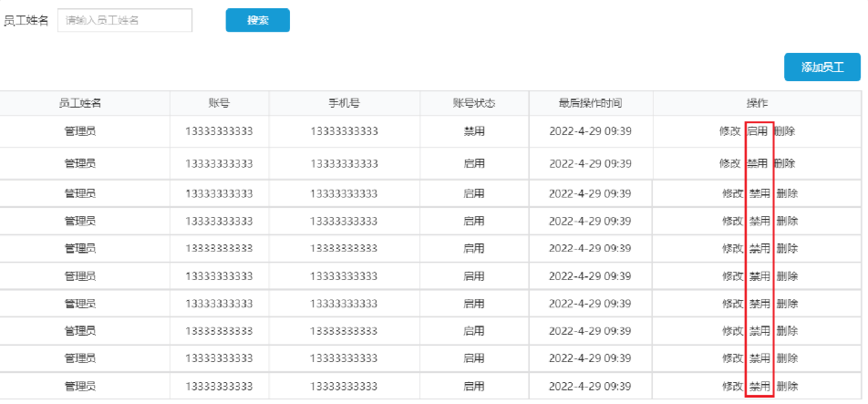
Task: Delete the second employee row via 删除
Action: pos(784,164)
